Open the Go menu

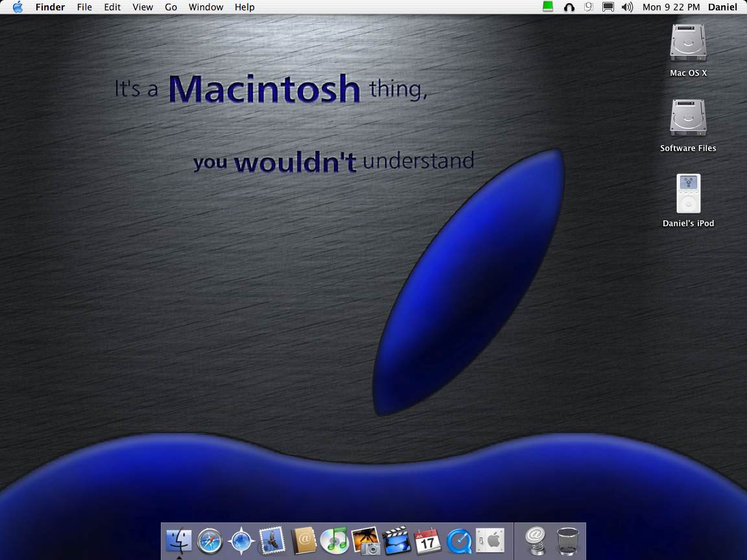pos(171,7)
